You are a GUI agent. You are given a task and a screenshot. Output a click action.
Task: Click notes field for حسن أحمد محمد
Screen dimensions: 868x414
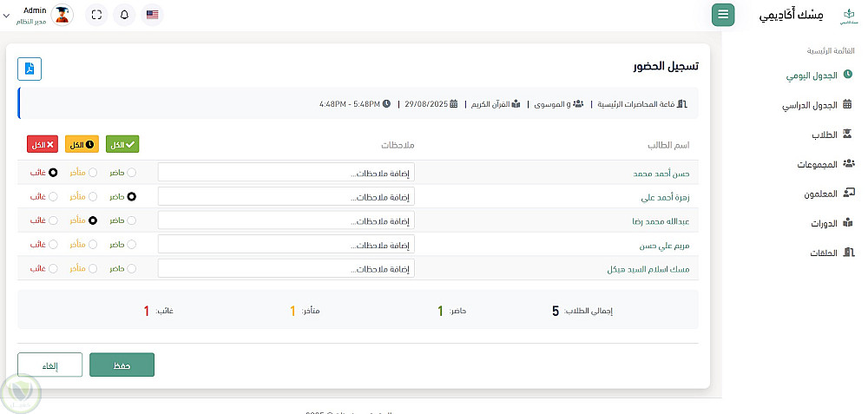pyautogui.click(x=286, y=173)
